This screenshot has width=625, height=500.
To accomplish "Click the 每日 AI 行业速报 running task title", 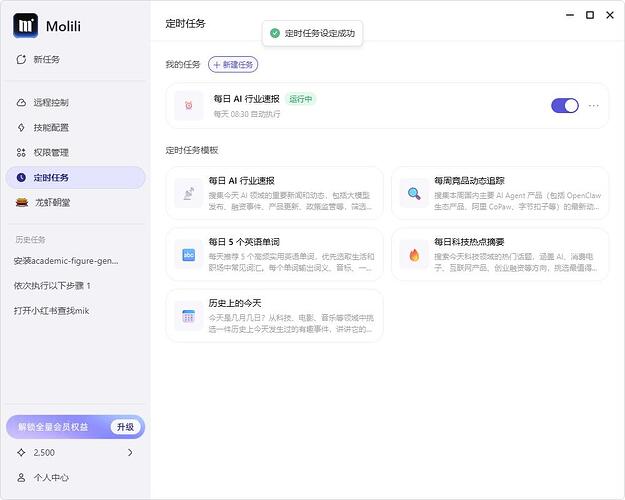I will (246, 98).
